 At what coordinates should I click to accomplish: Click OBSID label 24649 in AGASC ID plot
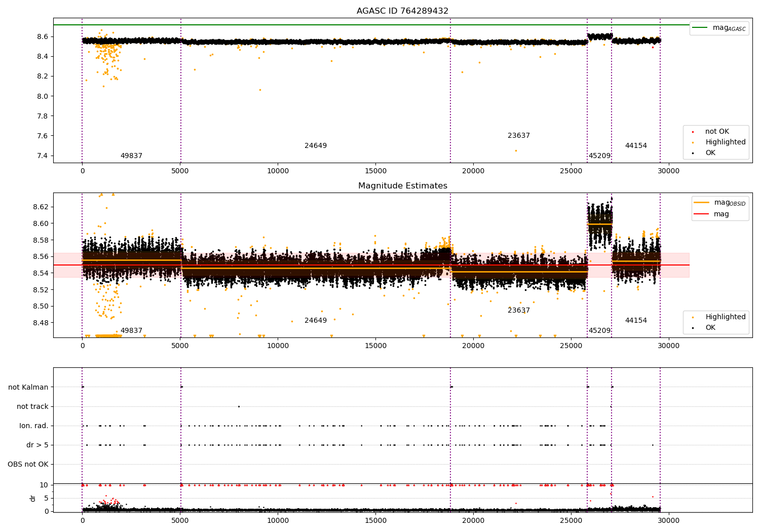tap(316, 146)
